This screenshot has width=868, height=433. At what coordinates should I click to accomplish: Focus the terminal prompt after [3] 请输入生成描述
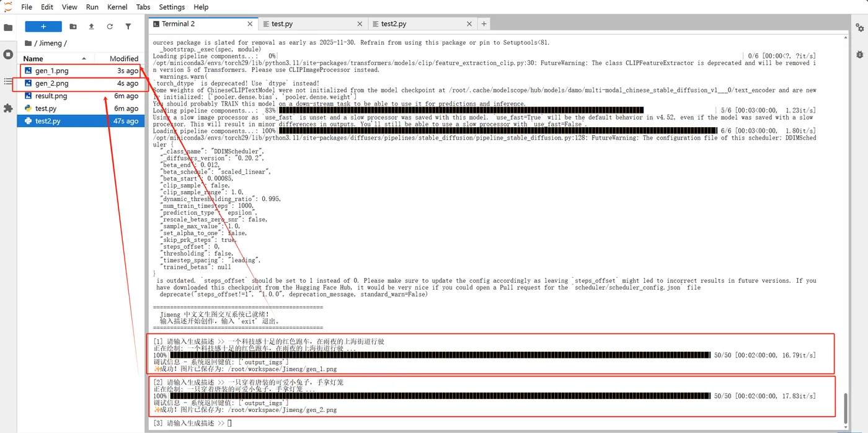[x=229, y=423]
